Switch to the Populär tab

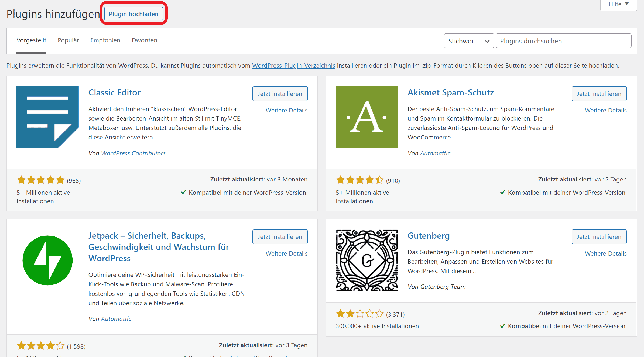click(68, 40)
